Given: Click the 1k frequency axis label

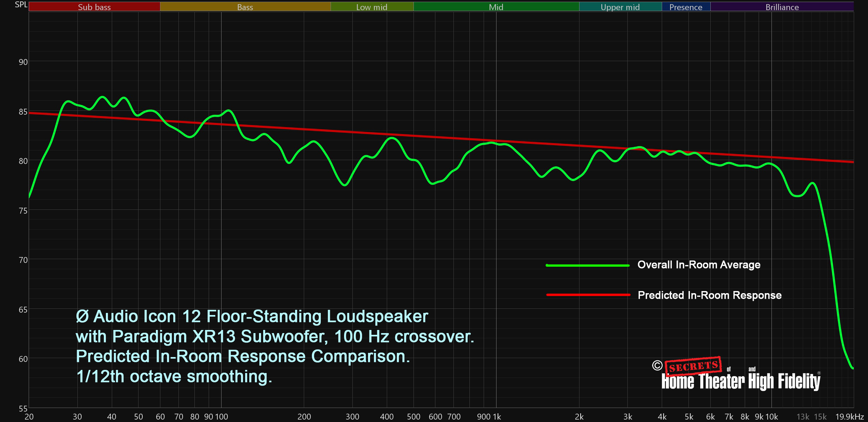Looking at the screenshot, I should [x=496, y=417].
